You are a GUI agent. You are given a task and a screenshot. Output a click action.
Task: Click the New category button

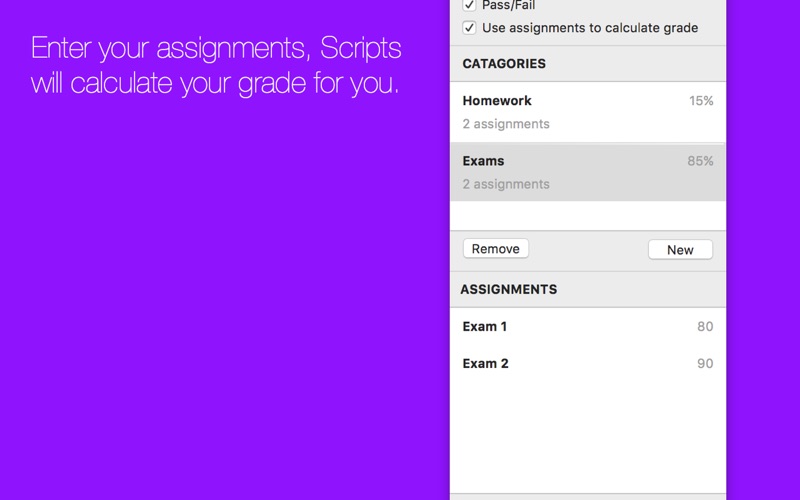(680, 250)
